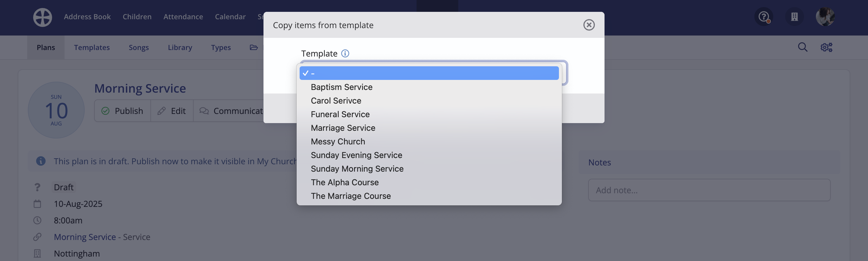This screenshot has height=261, width=868.
Task: Click the building sites icon
Action: click(794, 17)
